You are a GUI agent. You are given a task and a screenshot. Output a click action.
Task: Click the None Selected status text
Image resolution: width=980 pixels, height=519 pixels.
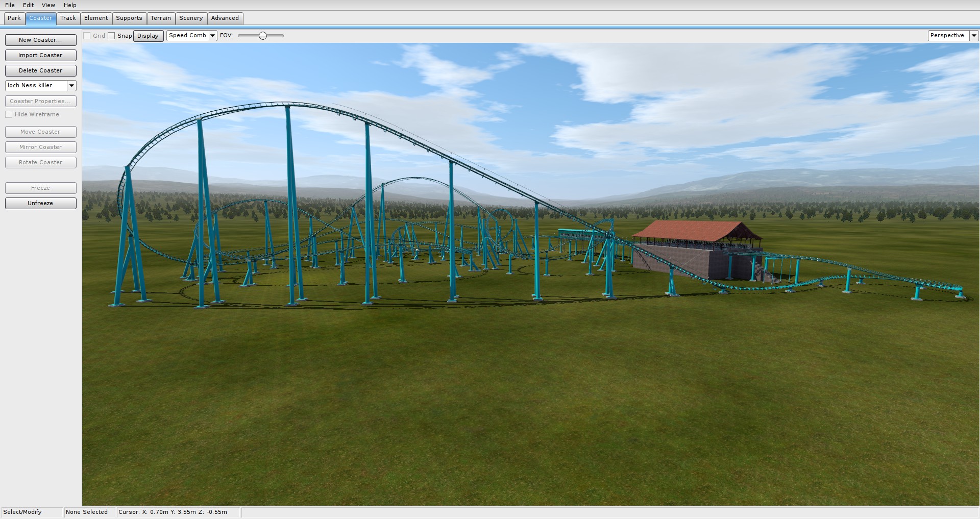tap(87, 512)
